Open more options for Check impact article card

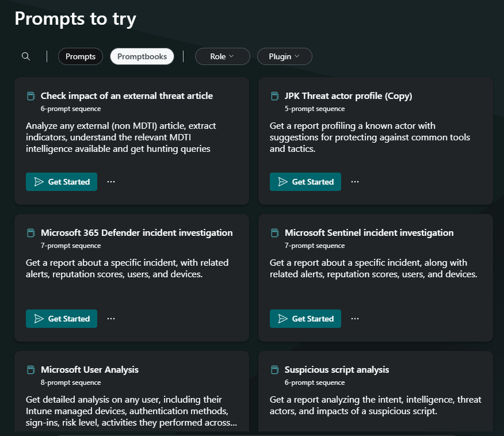(111, 182)
